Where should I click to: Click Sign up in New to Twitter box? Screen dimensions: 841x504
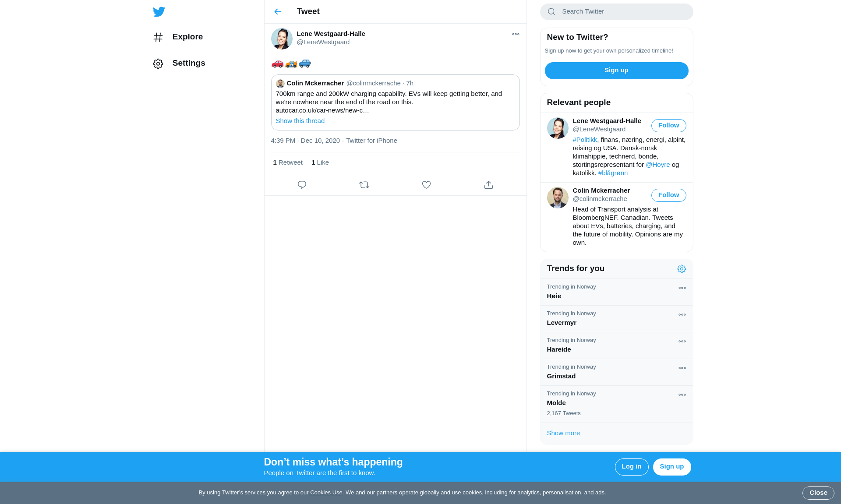(616, 70)
